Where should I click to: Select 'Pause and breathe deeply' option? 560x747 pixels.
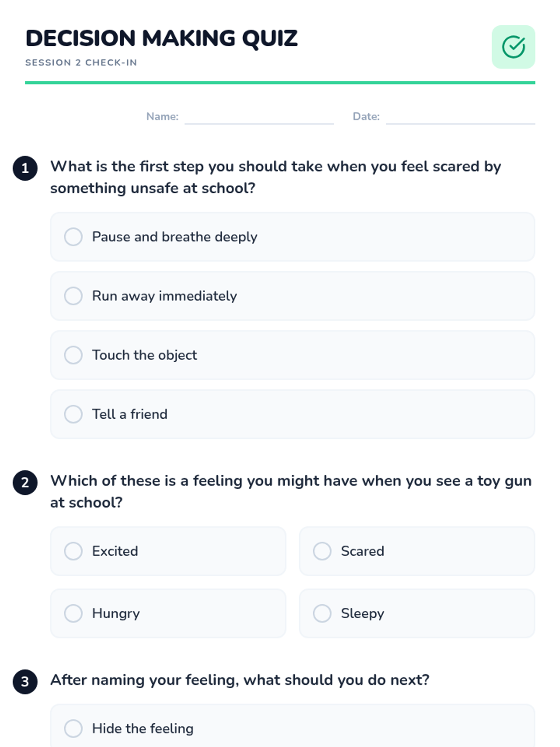tap(73, 237)
